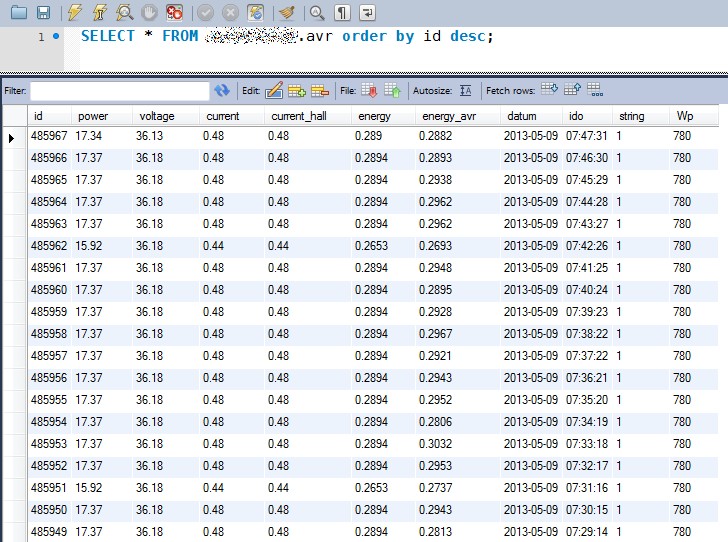Refresh the result set data
The image size is (728, 542).
point(222,91)
